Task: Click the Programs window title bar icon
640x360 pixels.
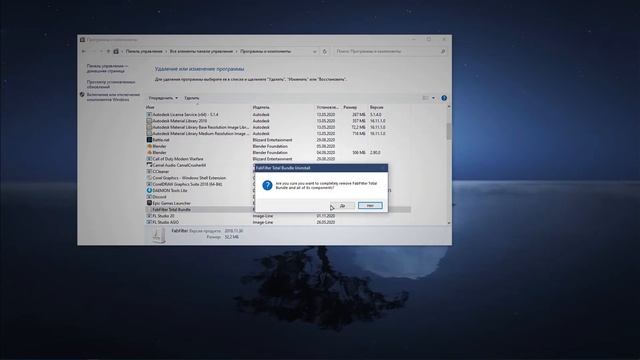Action: [x=82, y=40]
